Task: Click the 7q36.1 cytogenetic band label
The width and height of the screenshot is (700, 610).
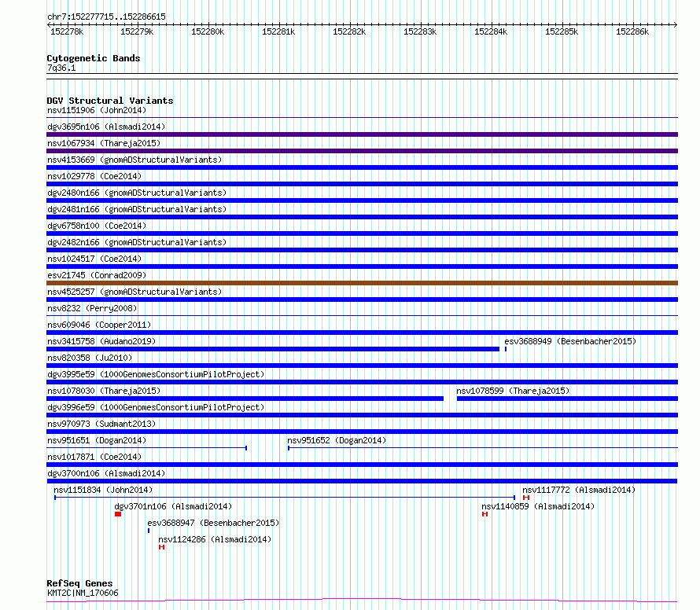Action: pos(61,68)
